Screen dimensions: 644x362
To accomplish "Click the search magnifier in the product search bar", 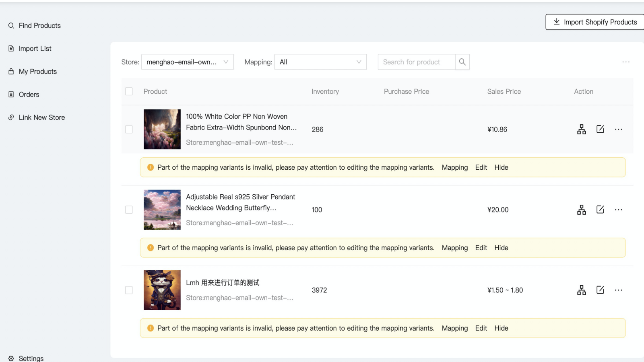I will click(462, 62).
